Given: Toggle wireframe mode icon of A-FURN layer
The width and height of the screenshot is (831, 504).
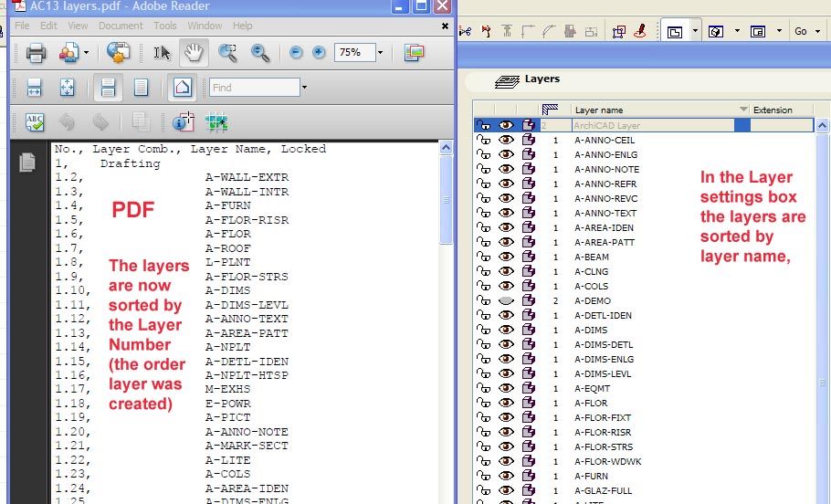Looking at the screenshot, I should pyautogui.click(x=529, y=476).
